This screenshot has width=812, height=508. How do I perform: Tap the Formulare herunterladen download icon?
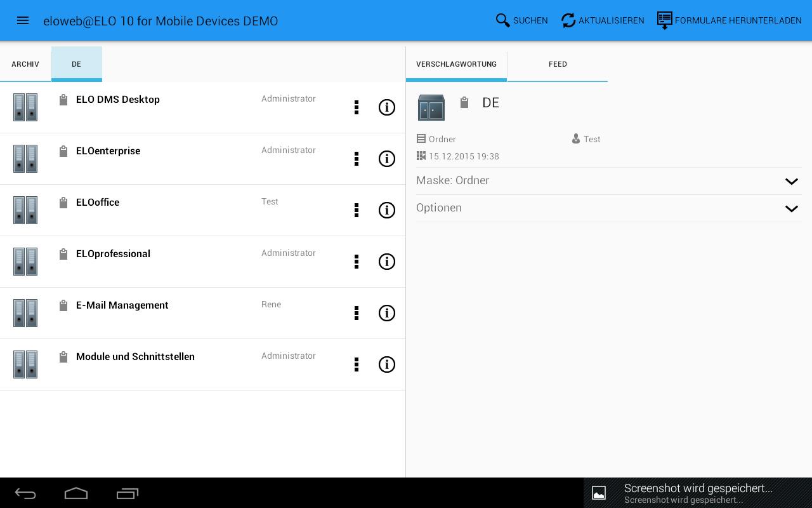[x=664, y=20]
